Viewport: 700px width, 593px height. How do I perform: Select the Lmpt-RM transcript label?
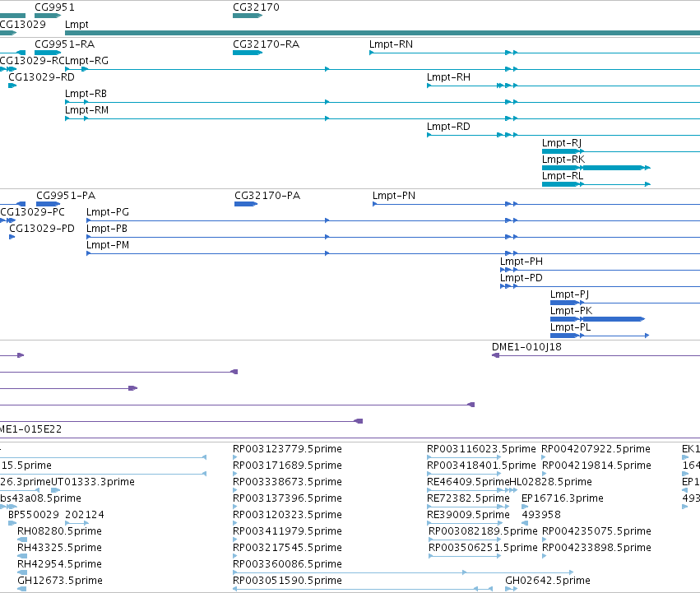click(x=86, y=110)
